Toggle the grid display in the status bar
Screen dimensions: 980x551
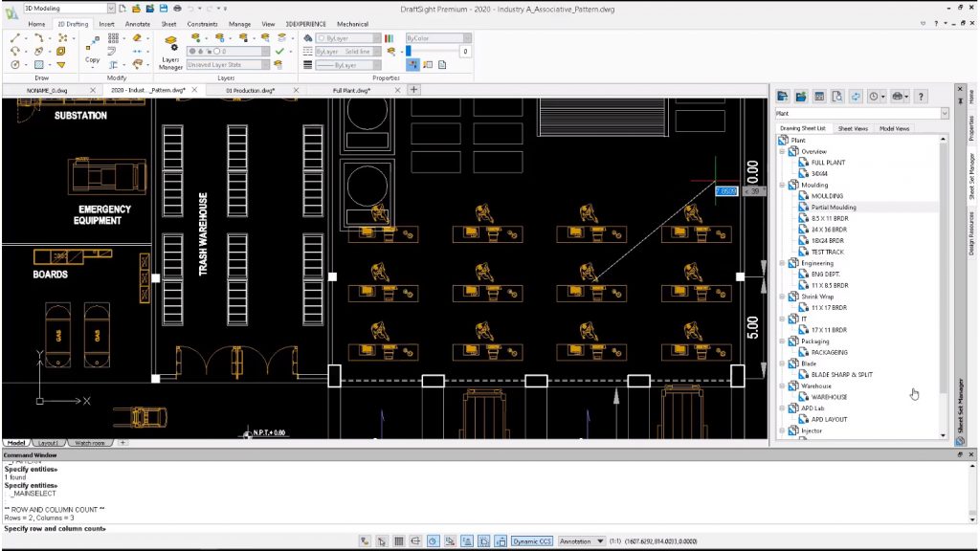[398, 540]
